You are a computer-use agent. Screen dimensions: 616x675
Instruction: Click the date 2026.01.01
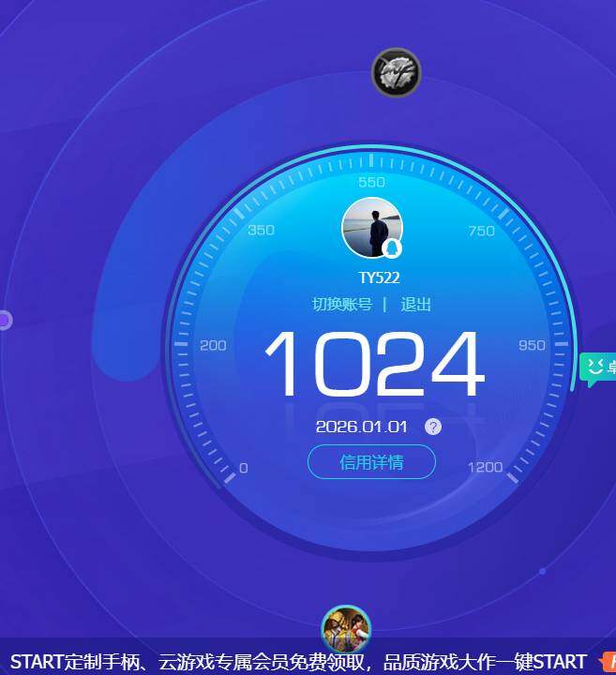point(361,427)
